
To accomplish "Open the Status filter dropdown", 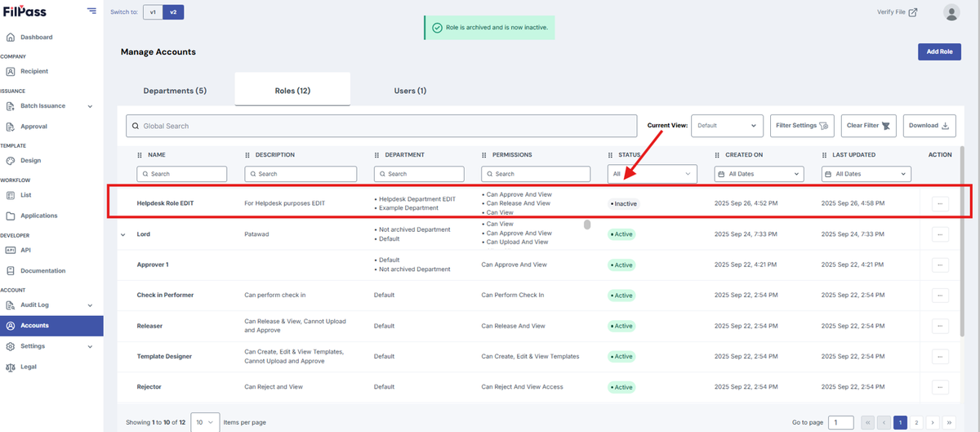I will coord(653,174).
